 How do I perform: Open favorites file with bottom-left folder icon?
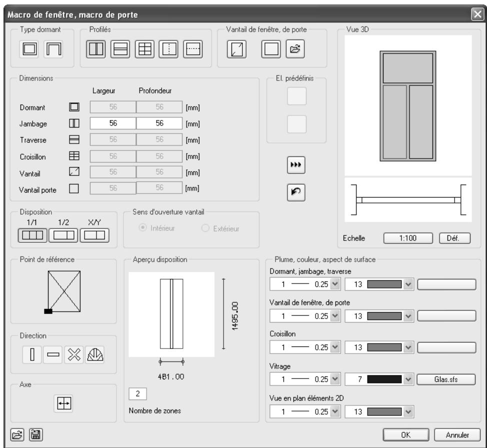pos(17,434)
